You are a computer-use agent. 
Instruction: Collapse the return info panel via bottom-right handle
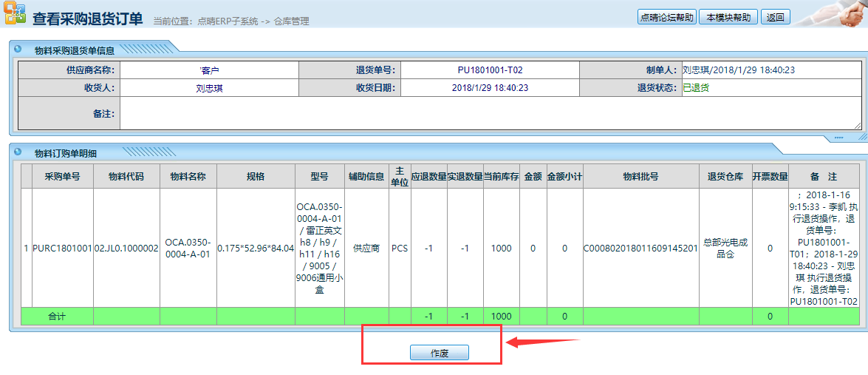click(x=838, y=138)
